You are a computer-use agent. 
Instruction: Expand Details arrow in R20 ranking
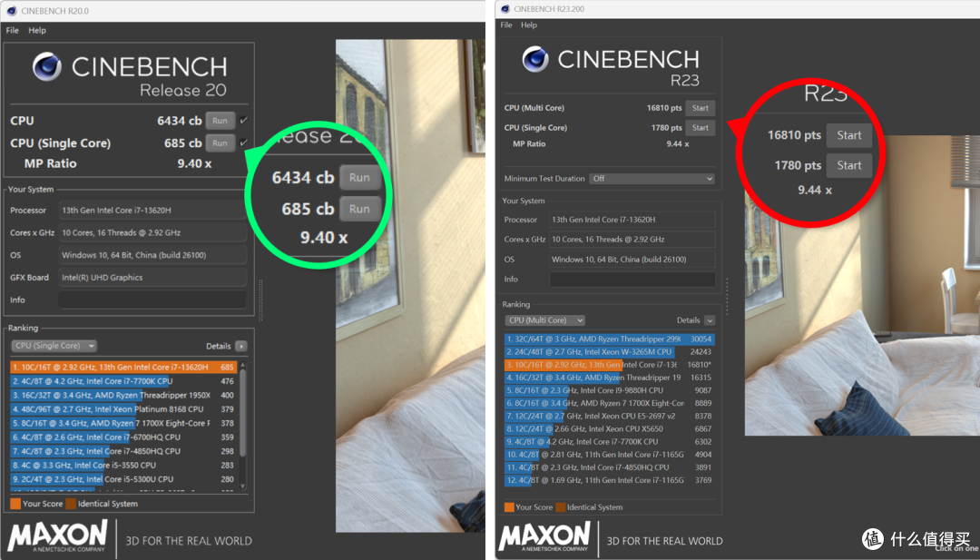[x=242, y=346]
